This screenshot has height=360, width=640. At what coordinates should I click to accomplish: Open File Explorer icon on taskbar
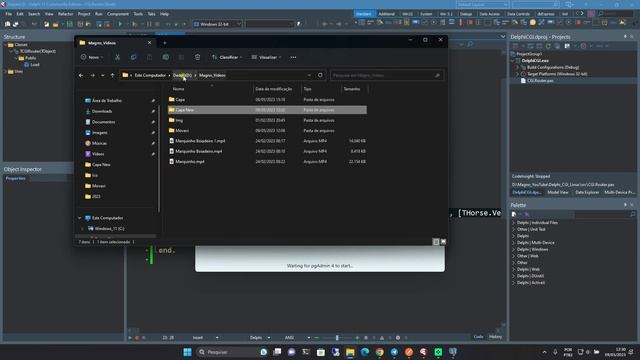[350, 352]
